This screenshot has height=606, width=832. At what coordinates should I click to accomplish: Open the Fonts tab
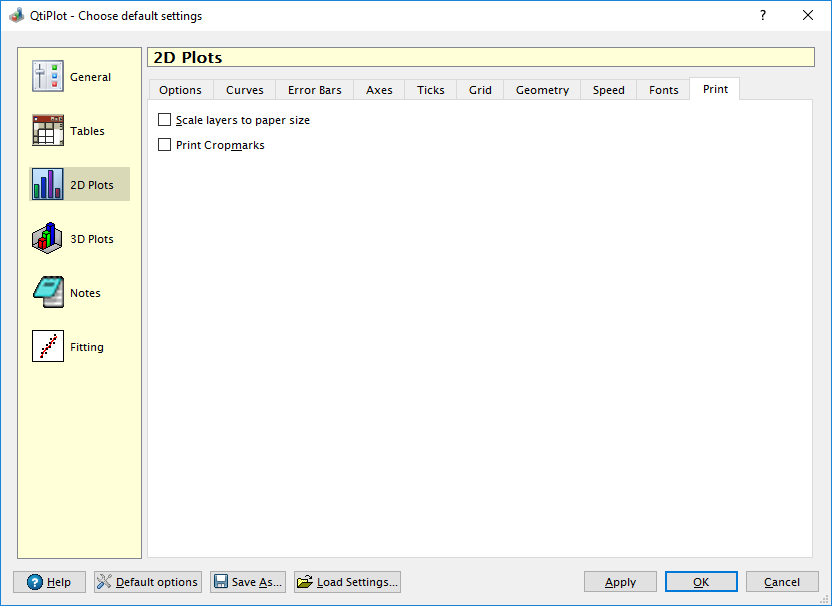click(x=664, y=90)
